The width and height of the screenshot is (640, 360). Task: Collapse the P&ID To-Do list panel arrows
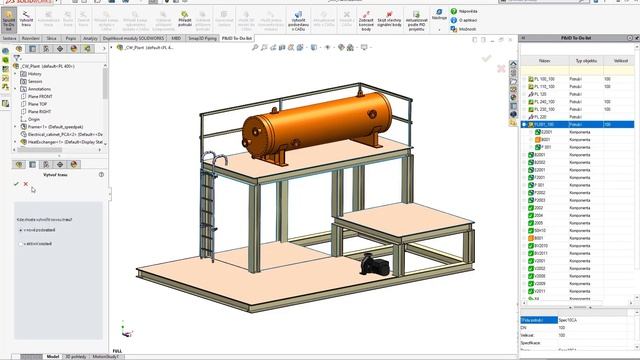[523, 38]
